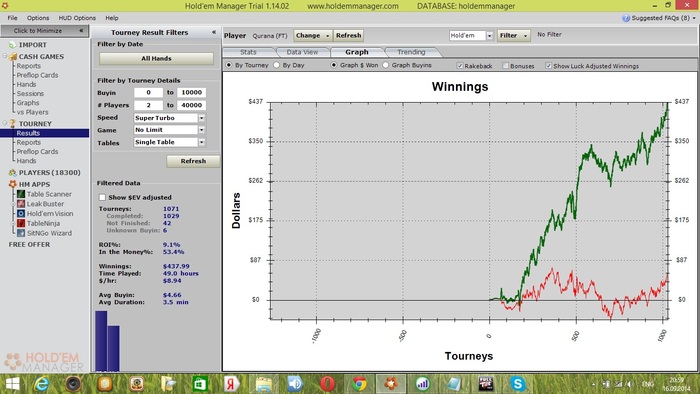The height and width of the screenshot is (394, 700).
Task: Enable Show $EV adjusted checkbox
Action: click(102, 197)
